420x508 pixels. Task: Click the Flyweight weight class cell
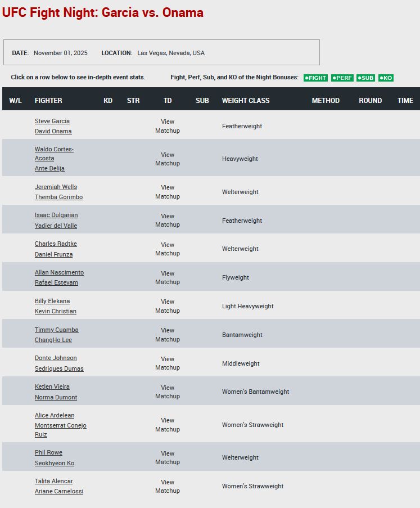(236, 278)
